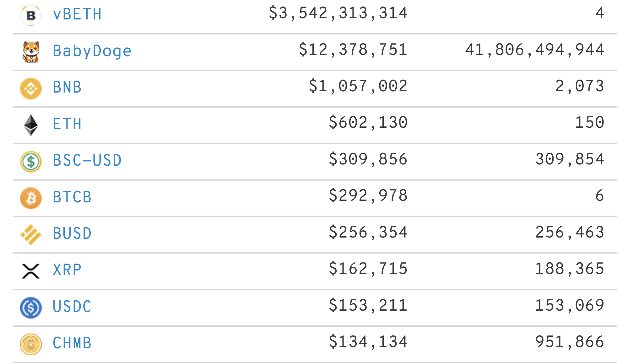
Task: Click the BUSD logo icon
Action: pos(31,235)
